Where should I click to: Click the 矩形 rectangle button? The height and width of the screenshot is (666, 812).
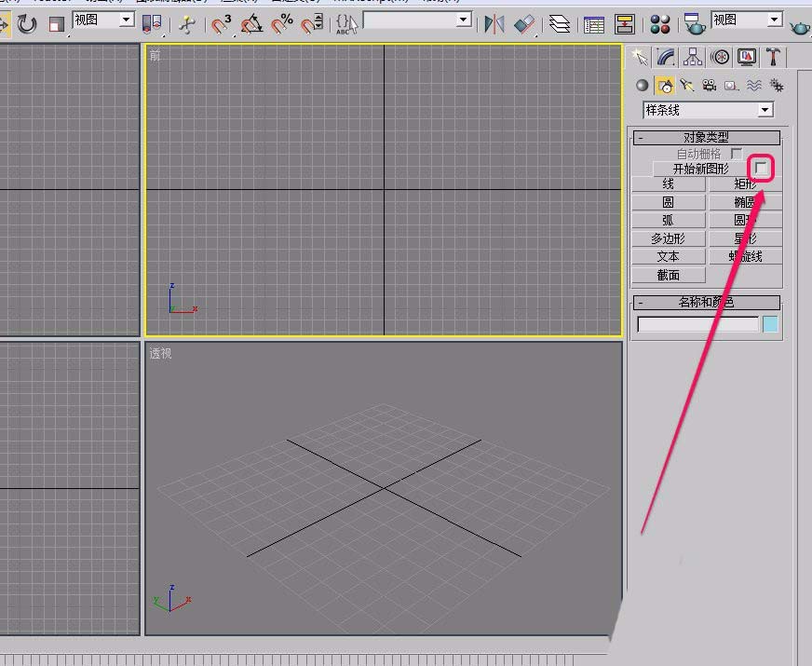tap(745, 183)
